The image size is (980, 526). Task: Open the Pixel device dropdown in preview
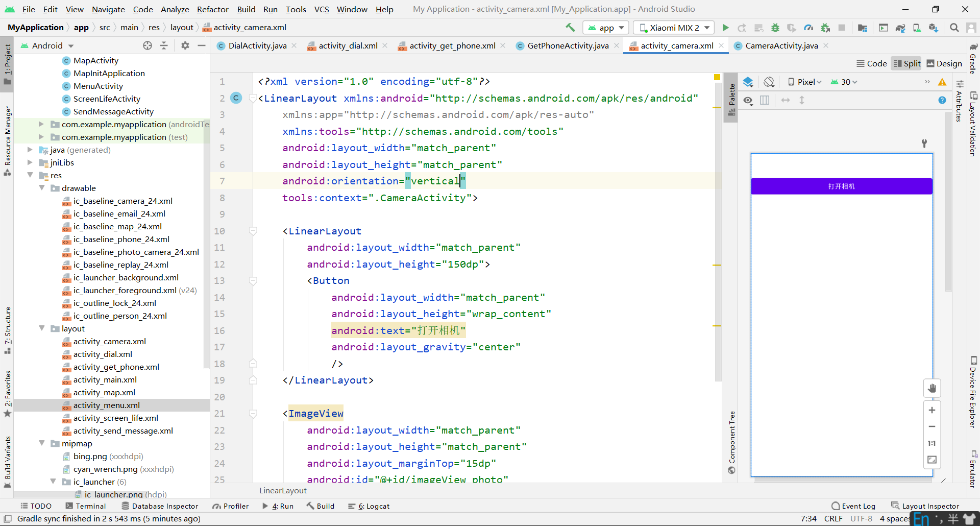point(805,82)
